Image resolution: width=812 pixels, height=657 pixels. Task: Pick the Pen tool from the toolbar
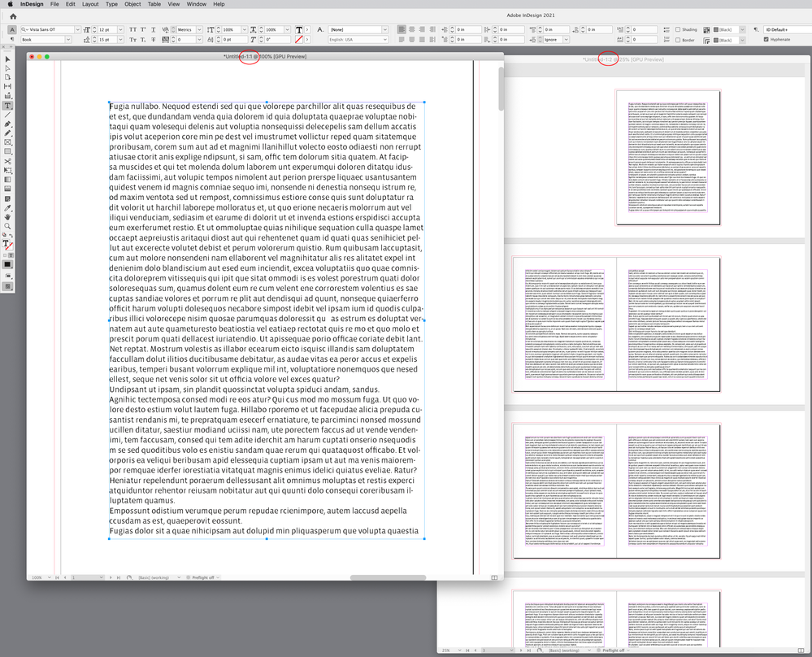point(7,123)
